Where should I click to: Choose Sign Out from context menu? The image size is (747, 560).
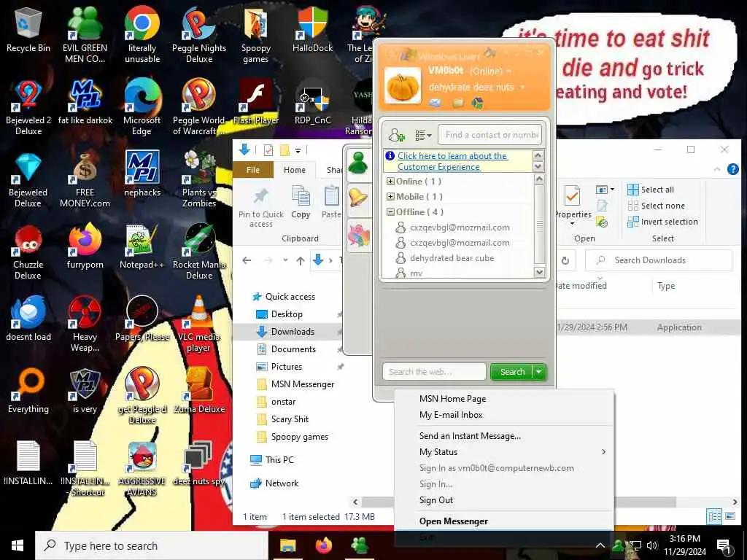click(x=436, y=500)
